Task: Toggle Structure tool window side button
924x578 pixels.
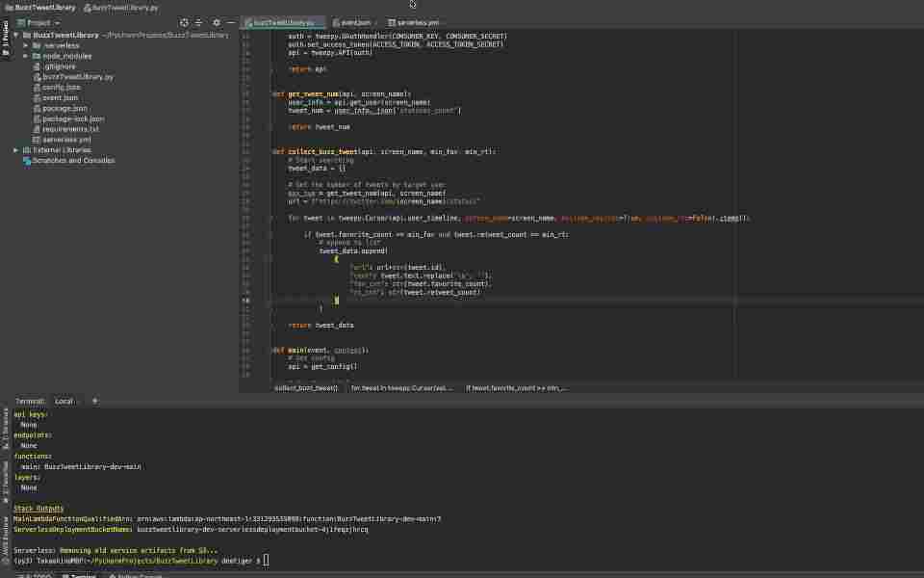Action: pyautogui.click(x=6, y=428)
